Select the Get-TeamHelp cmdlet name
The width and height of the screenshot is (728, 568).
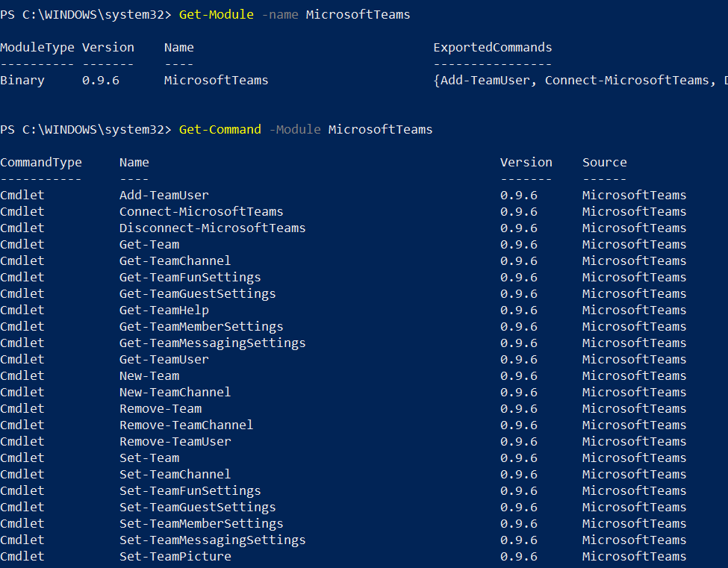164,310
